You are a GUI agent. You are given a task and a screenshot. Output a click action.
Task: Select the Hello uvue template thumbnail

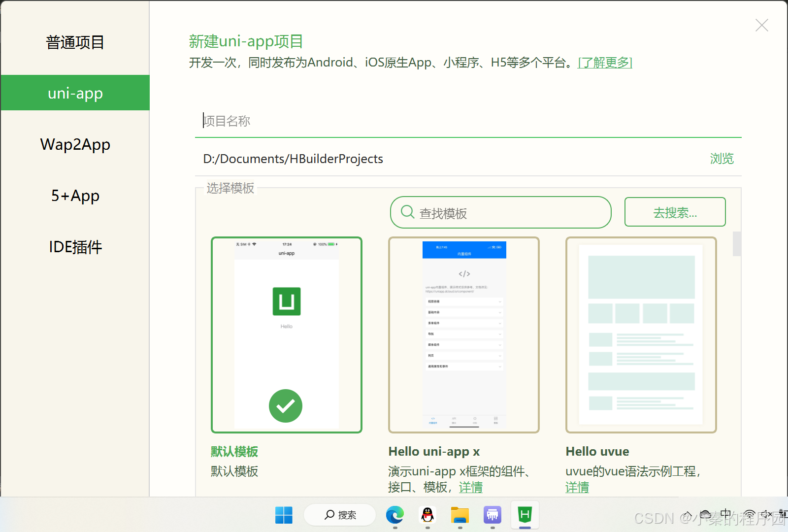pyautogui.click(x=641, y=335)
